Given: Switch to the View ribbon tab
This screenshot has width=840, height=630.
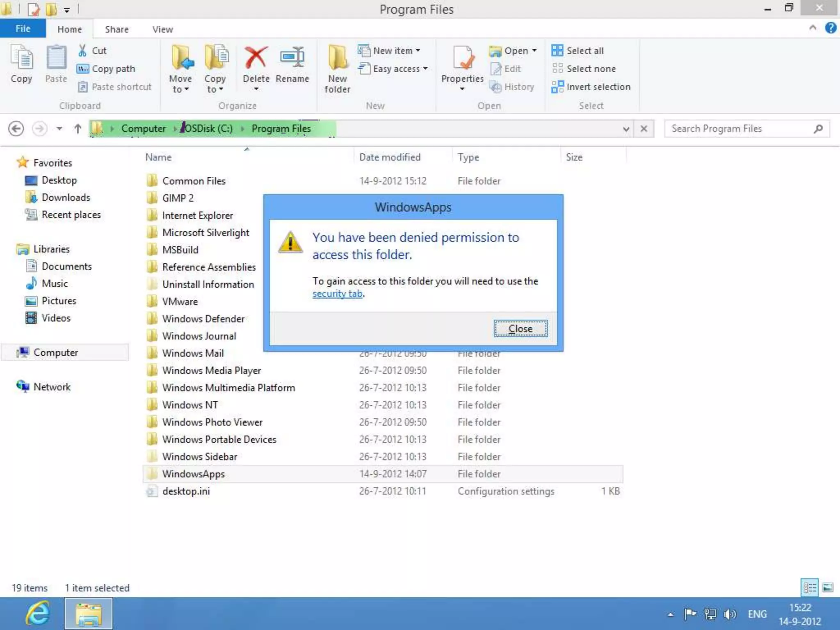Looking at the screenshot, I should 163,29.
